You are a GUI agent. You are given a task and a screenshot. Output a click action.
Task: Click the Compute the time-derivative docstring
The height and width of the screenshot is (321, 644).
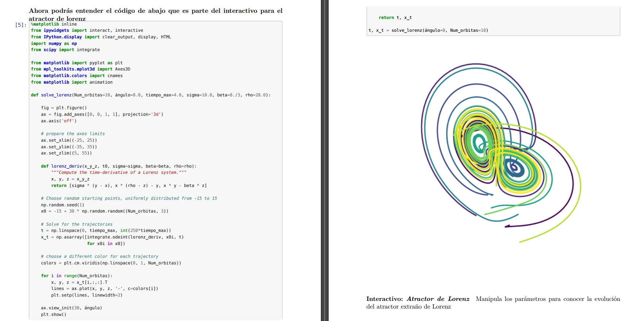(119, 172)
